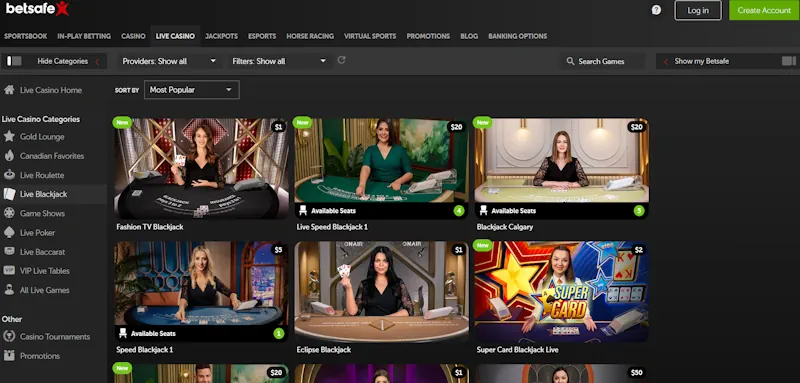Click the seat icon on Live Speed Blackjack 1
The height and width of the screenshot is (383, 800).
(303, 211)
